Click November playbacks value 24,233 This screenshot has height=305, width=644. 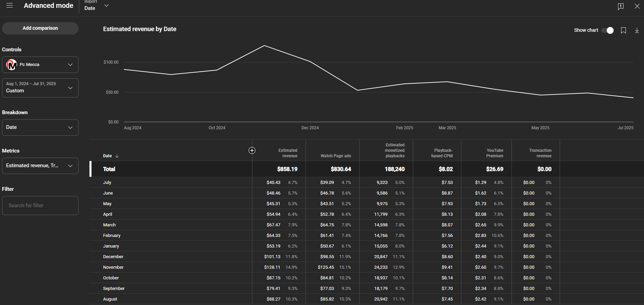(381, 267)
